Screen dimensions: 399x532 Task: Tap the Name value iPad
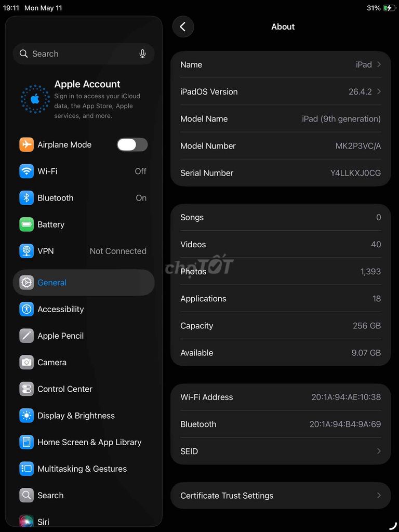point(364,64)
